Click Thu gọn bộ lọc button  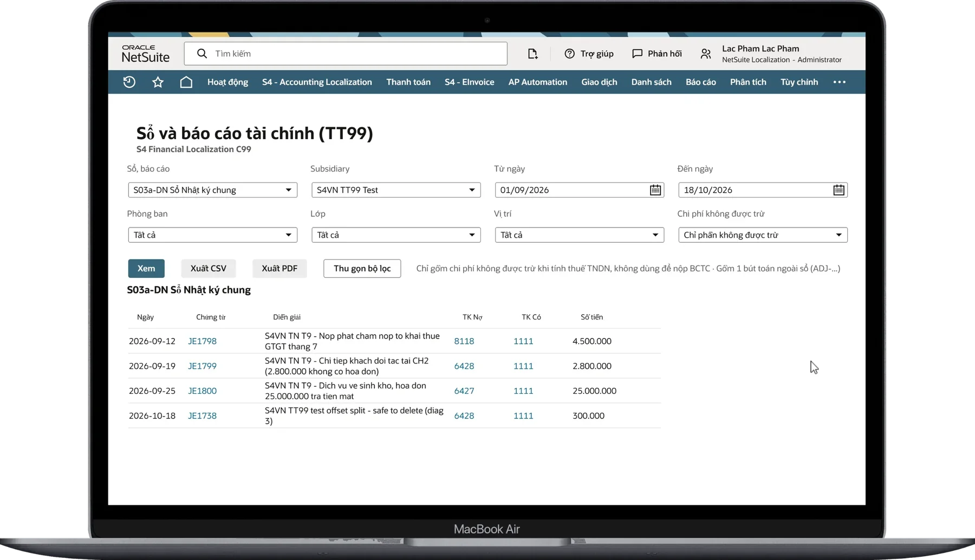click(362, 269)
